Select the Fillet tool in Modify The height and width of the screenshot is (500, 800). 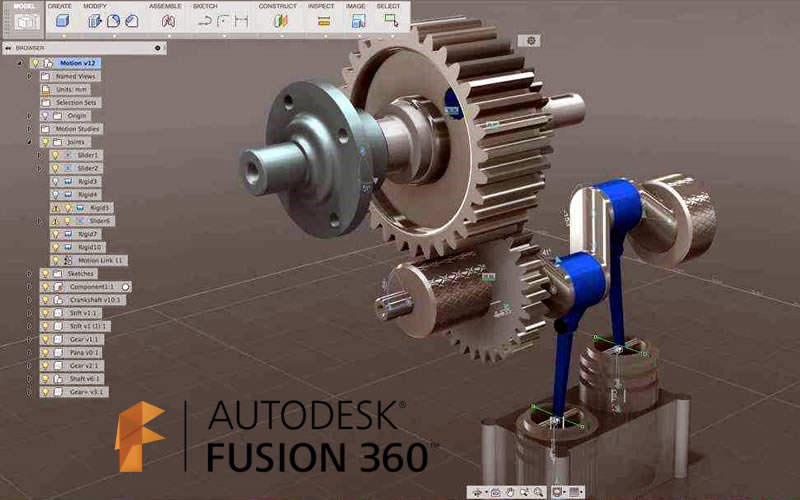(x=113, y=21)
